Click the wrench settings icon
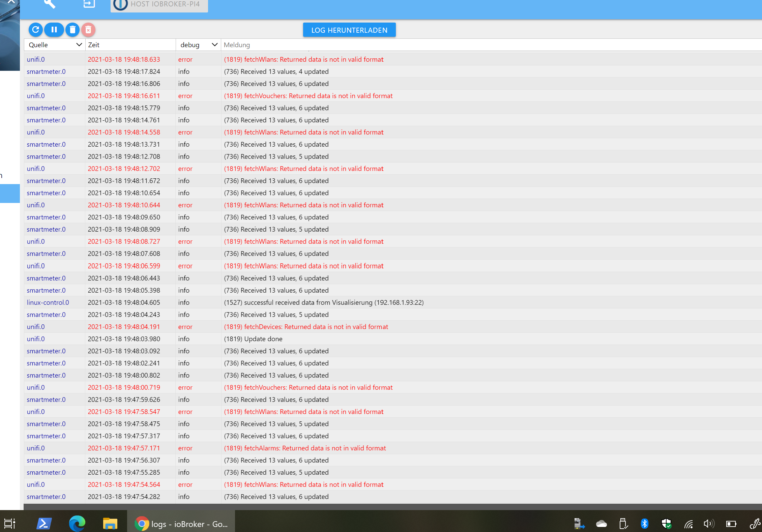Screen dimensions: 762x532 (x=50, y=4)
